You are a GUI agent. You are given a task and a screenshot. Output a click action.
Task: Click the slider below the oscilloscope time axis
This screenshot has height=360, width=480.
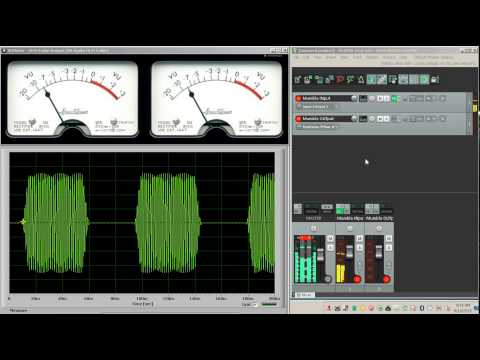point(269,304)
